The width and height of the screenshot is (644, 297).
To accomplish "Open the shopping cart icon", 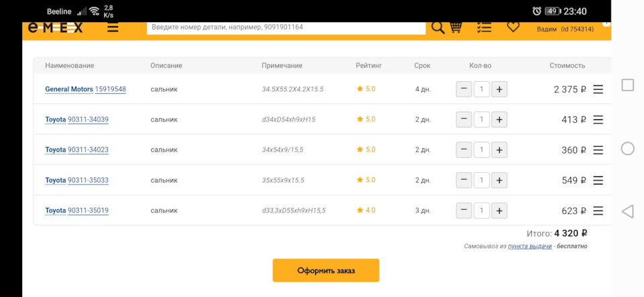I will click(x=456, y=27).
